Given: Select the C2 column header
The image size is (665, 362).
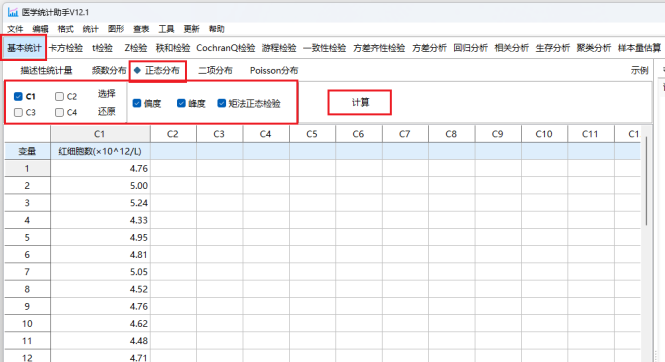Looking at the screenshot, I should [173, 134].
